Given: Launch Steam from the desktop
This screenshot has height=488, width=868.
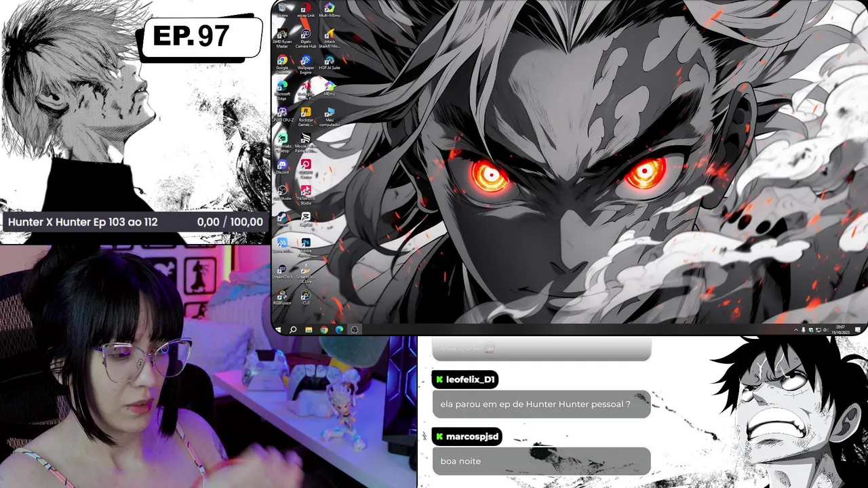Looking at the screenshot, I should (x=282, y=219).
